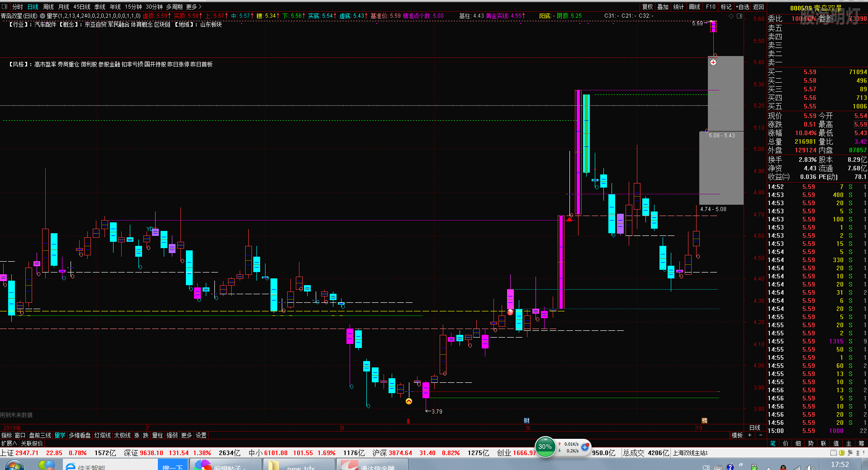Screen dimensions: 868x470
Task: Expand the 扩展 panel toggle
Action: tap(9, 443)
